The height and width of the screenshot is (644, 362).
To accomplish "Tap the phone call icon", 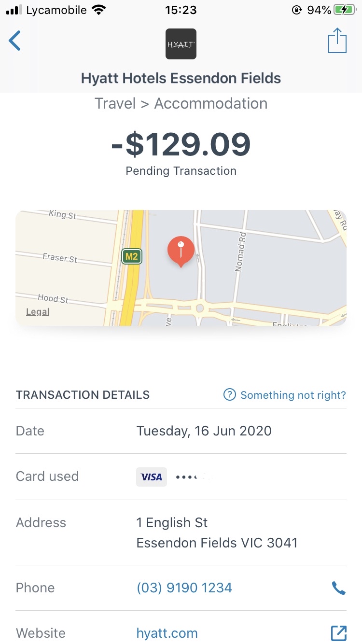I will tap(339, 588).
